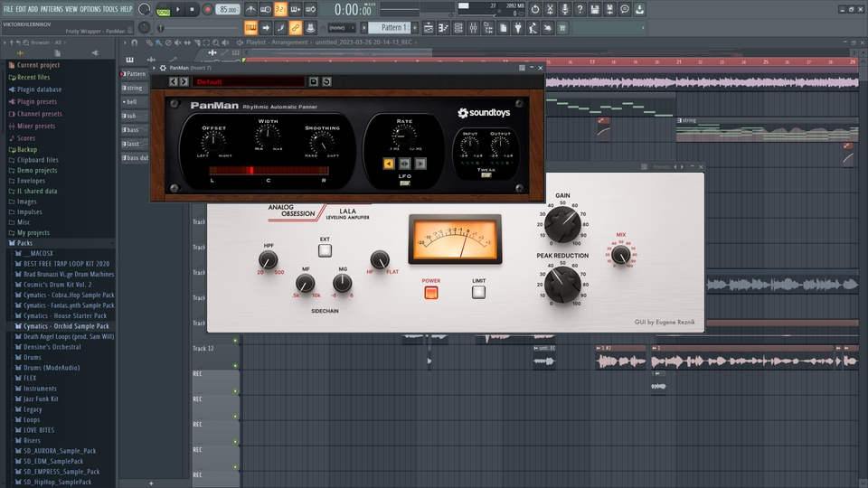Click the PanMan Tweak button

coord(486,174)
